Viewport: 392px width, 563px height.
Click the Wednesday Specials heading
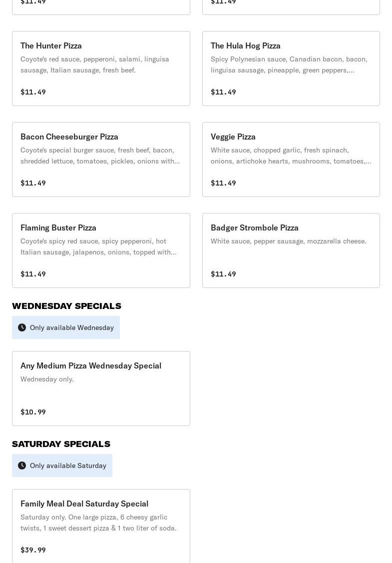[x=66, y=306]
